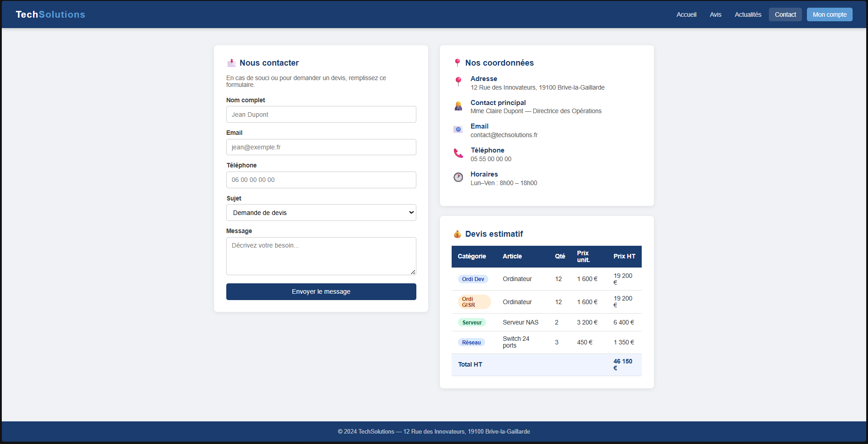Viewport: 868px width, 444px height.
Task: Click the phone handset icon next to Téléphone
Action: tap(458, 153)
